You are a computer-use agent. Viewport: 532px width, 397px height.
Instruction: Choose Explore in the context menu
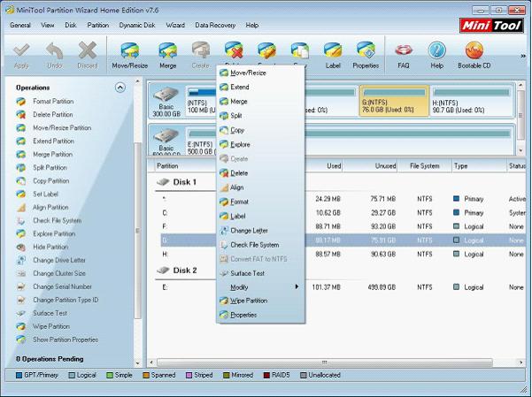pos(260,144)
